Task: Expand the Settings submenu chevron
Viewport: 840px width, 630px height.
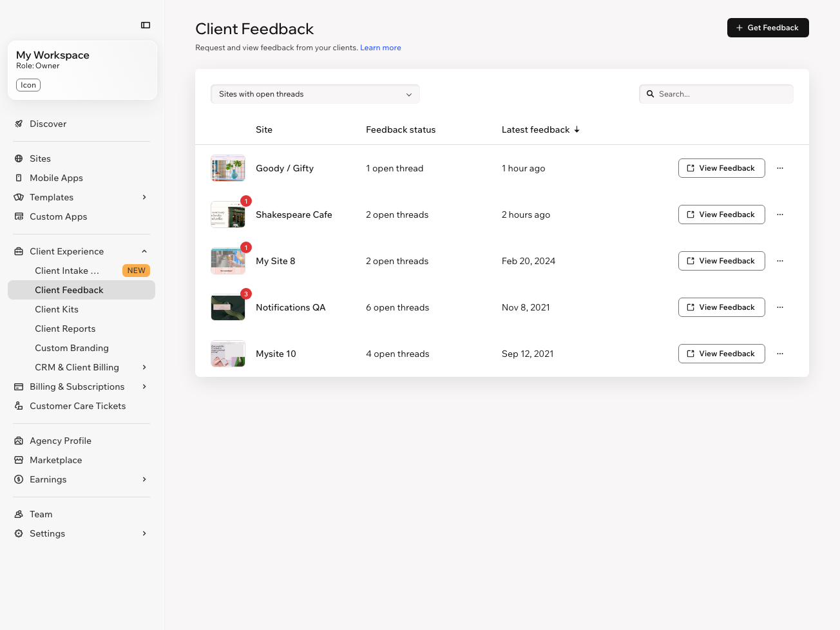Action: [144, 533]
